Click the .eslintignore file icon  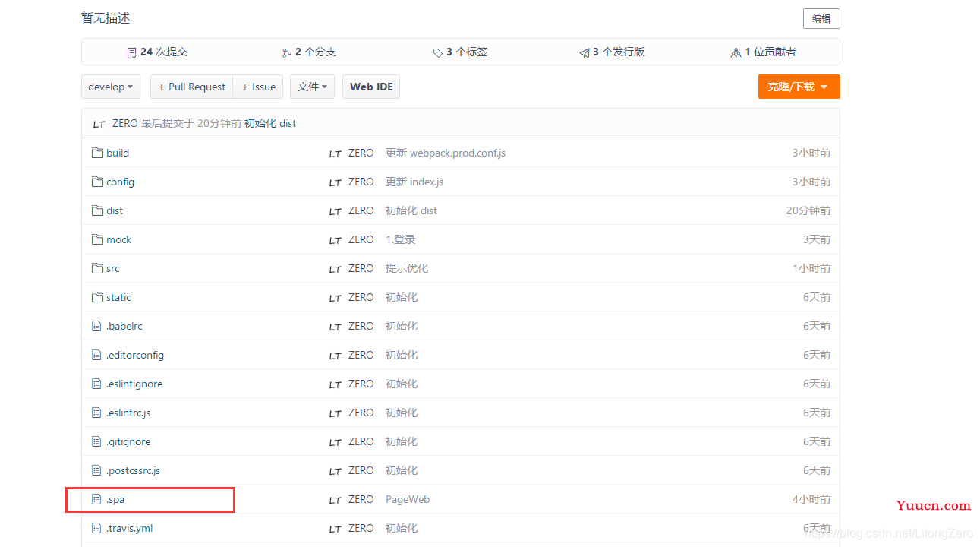[x=96, y=384]
